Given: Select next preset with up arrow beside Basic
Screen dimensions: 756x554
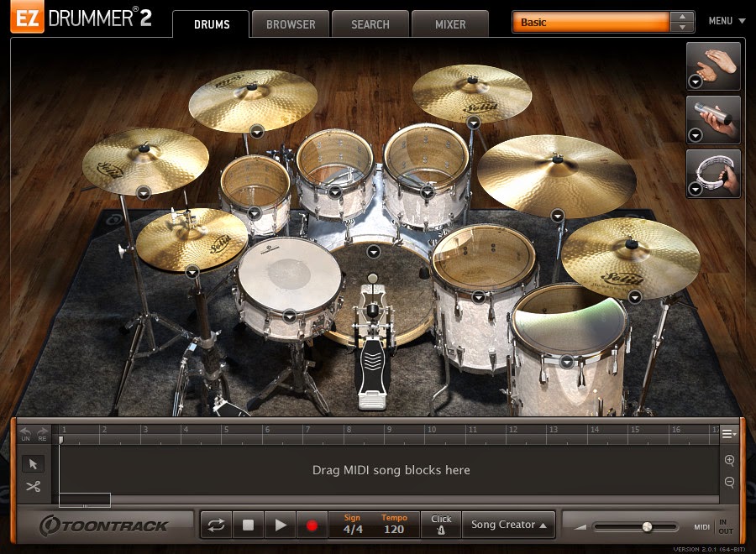Looking at the screenshot, I should [x=682, y=17].
